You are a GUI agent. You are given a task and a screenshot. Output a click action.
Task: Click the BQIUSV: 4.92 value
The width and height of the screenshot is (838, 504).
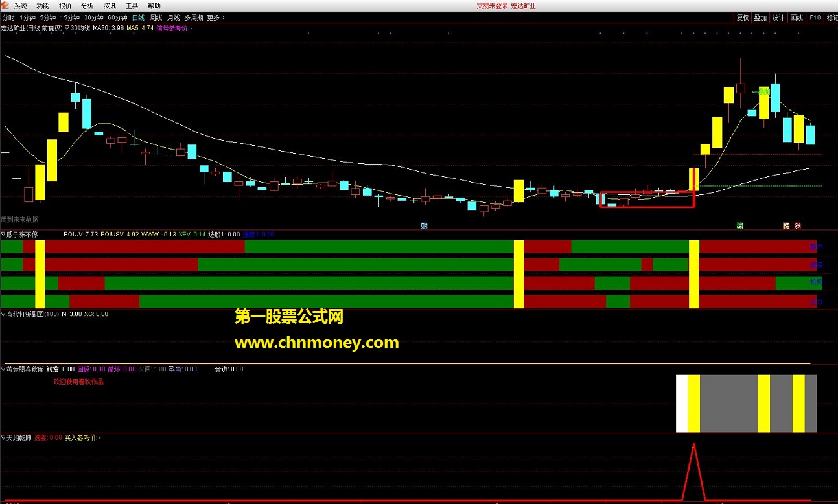click(x=120, y=234)
